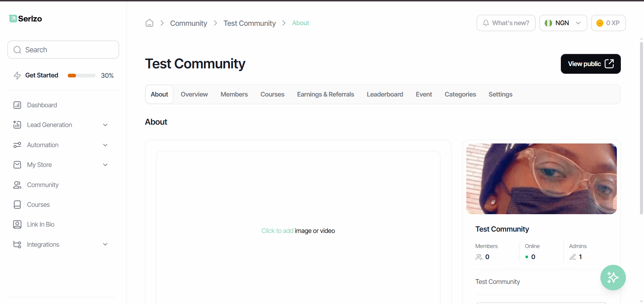The width and height of the screenshot is (644, 304).
Task: Open the sparkle AI assistant button
Action: coord(613,278)
